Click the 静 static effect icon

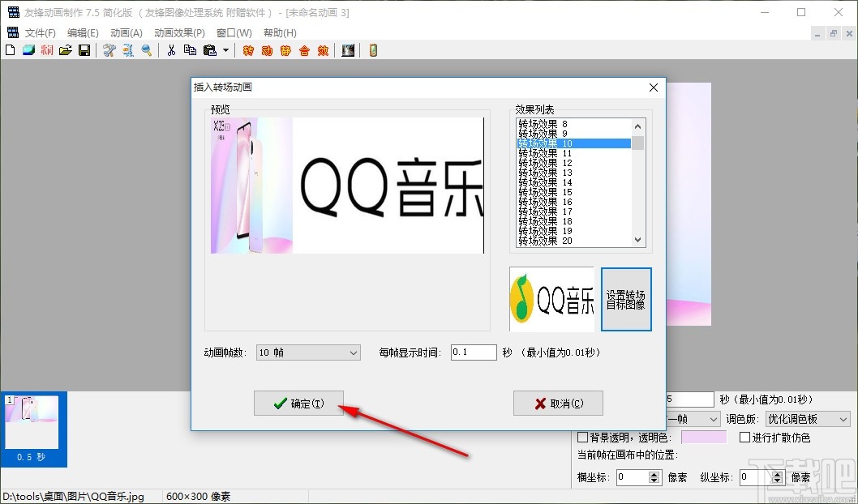pos(285,51)
